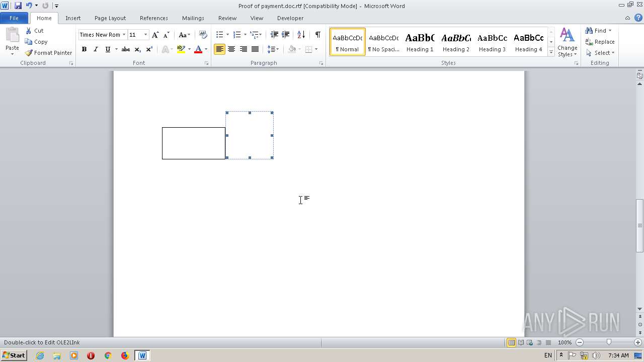644x362 pixels.
Task: Click the vertical scrollbar thumb
Action: 639,225
